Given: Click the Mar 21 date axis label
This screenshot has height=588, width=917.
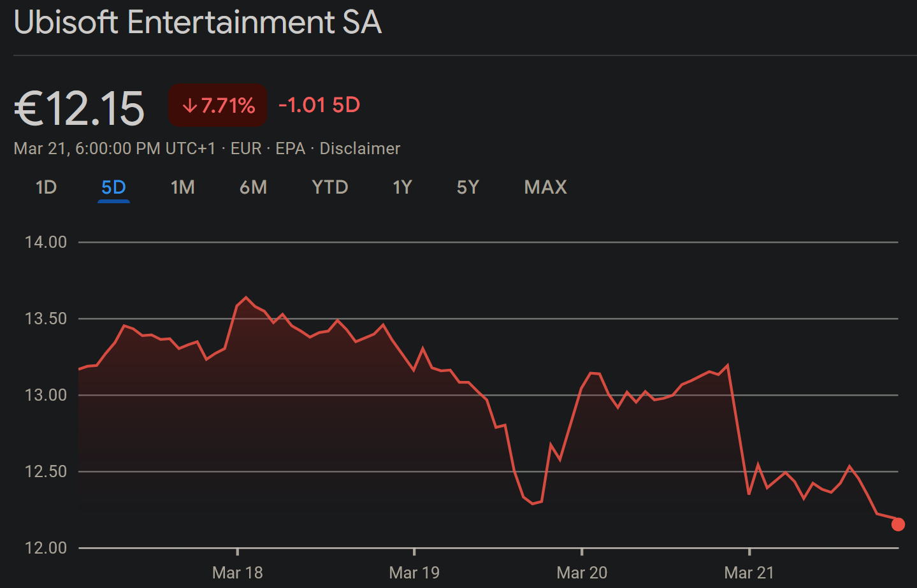Looking at the screenshot, I should (x=749, y=573).
